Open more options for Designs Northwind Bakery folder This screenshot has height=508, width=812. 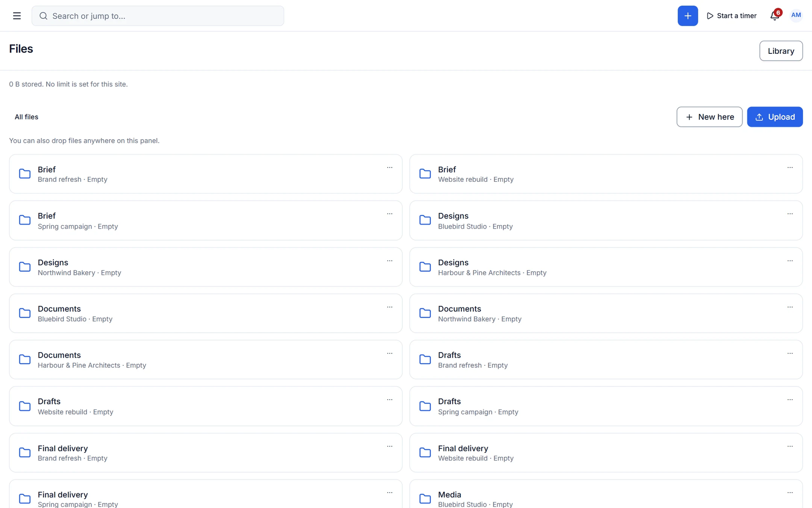390,261
